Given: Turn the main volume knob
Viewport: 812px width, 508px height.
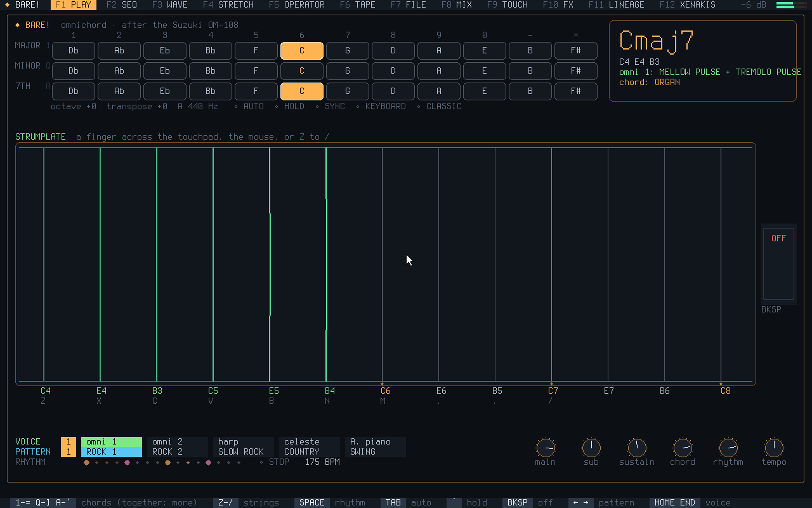Looking at the screenshot, I should (x=546, y=448).
